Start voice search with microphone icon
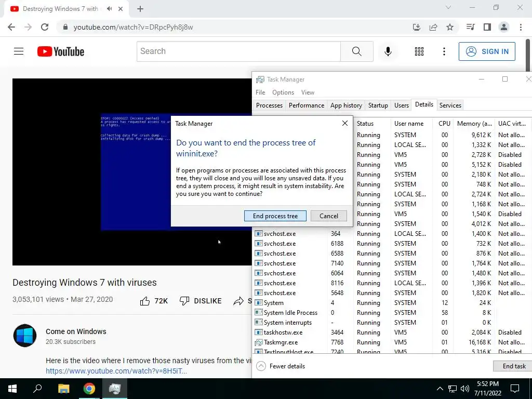The image size is (532, 399). pos(388,51)
